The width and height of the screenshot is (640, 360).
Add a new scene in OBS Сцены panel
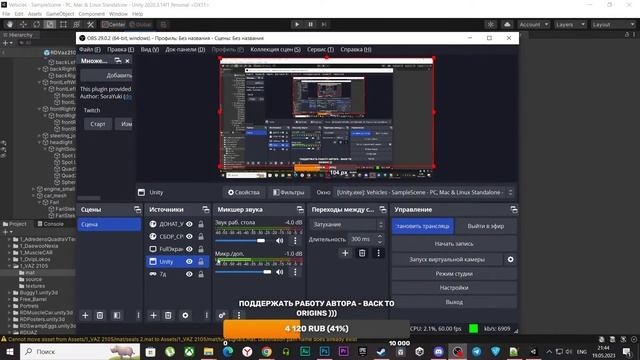[x=85, y=316]
